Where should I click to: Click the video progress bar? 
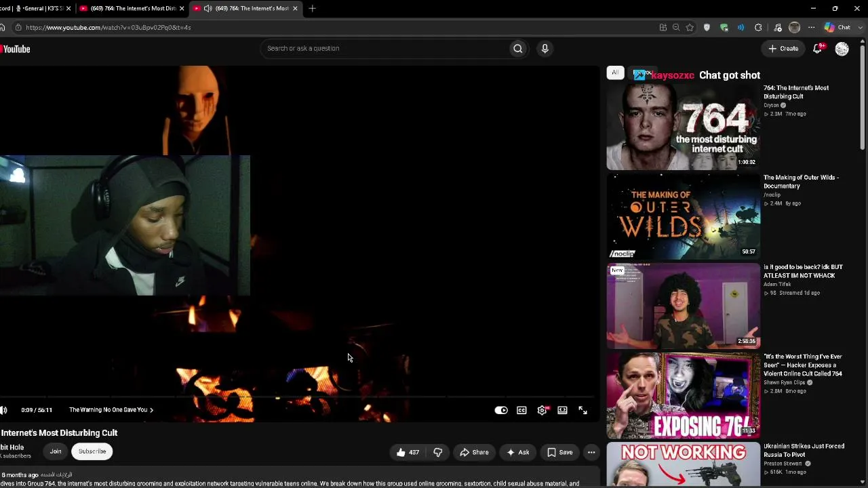click(x=298, y=397)
